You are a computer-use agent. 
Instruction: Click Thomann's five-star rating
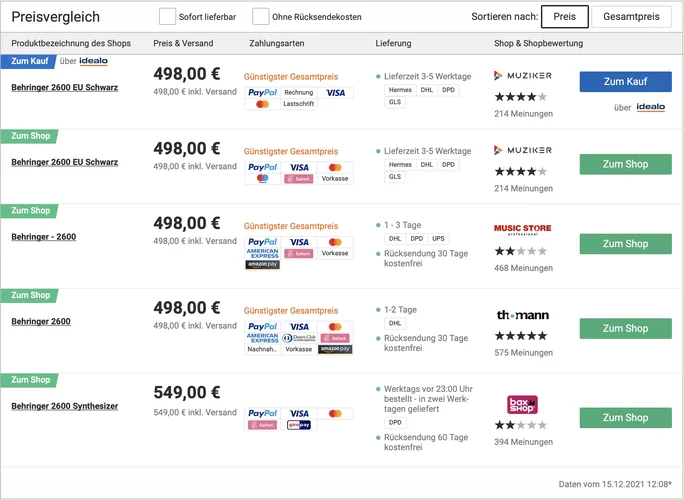pos(521,336)
